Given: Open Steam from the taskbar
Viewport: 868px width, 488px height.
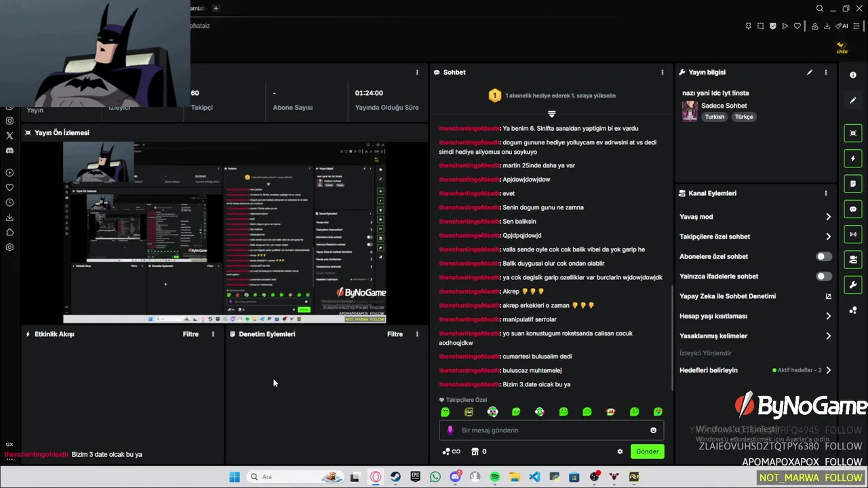Looking at the screenshot, I should 395,477.
